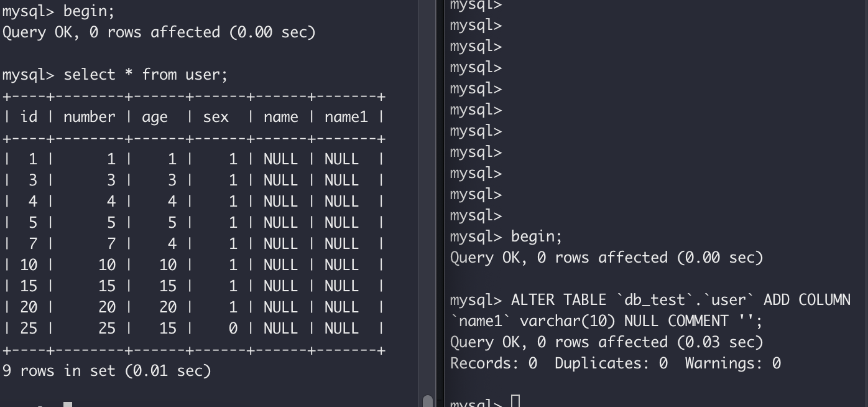This screenshot has height=407, width=868.
Task: Click the vertical divider between terminal panes
Action: 440,203
